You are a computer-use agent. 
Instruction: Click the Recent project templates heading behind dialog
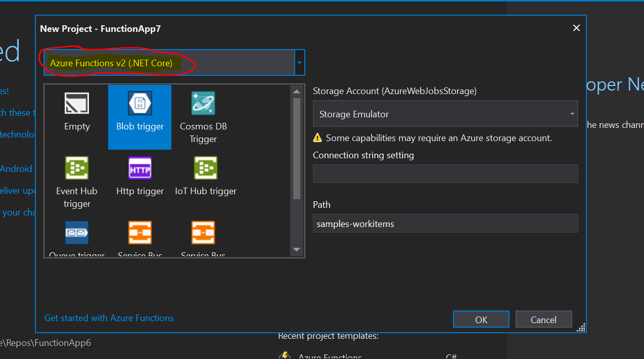[328, 336]
